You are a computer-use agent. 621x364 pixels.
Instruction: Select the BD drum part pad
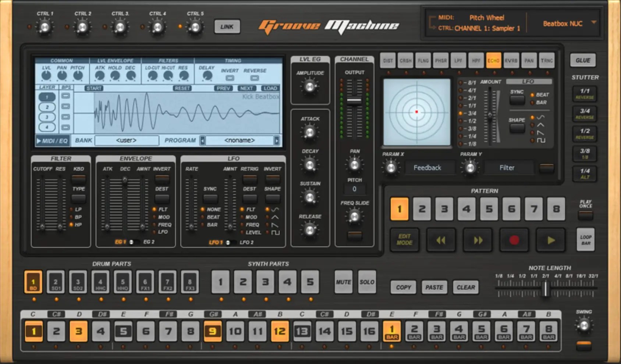pyautogui.click(x=33, y=282)
